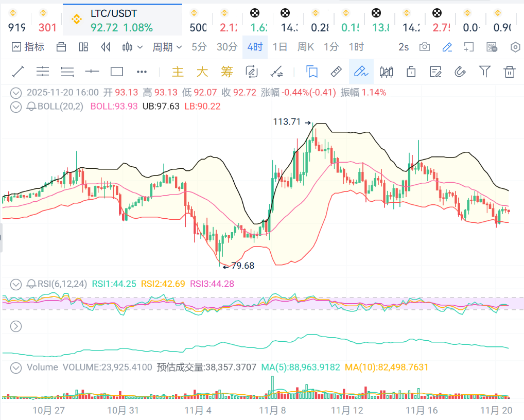Image resolution: width=524 pixels, height=420 pixels.
Task: Open the 周期 period dropdown
Action: [x=167, y=47]
